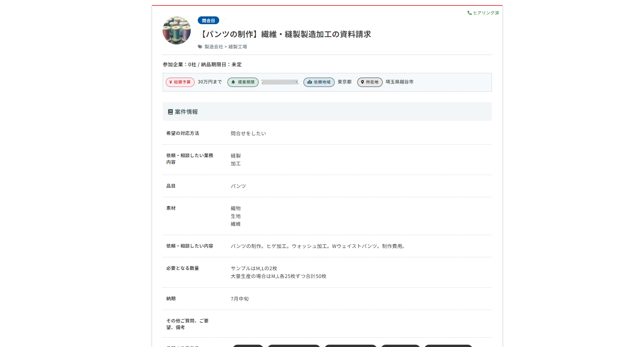Click the 必要となる数量 label
The width and height of the screenshot is (644, 347).
pyautogui.click(x=183, y=268)
